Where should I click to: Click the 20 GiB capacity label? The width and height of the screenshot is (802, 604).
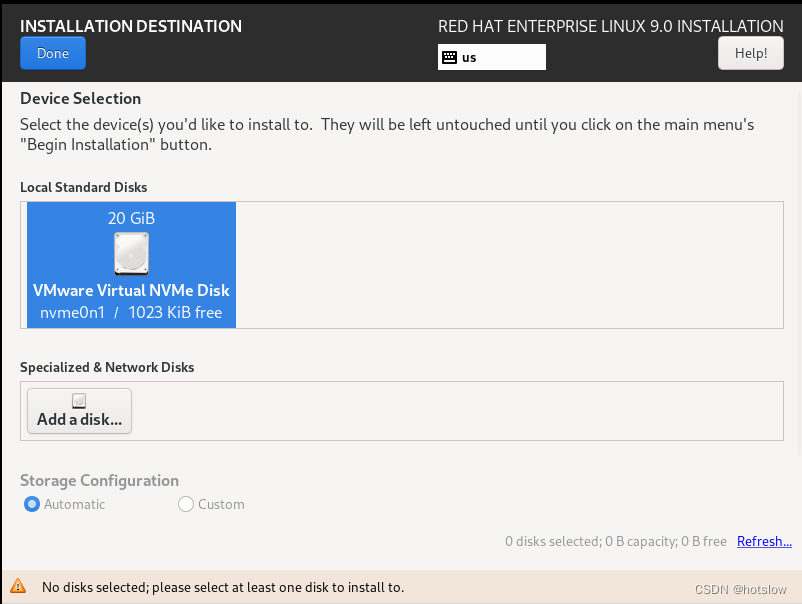click(x=131, y=218)
